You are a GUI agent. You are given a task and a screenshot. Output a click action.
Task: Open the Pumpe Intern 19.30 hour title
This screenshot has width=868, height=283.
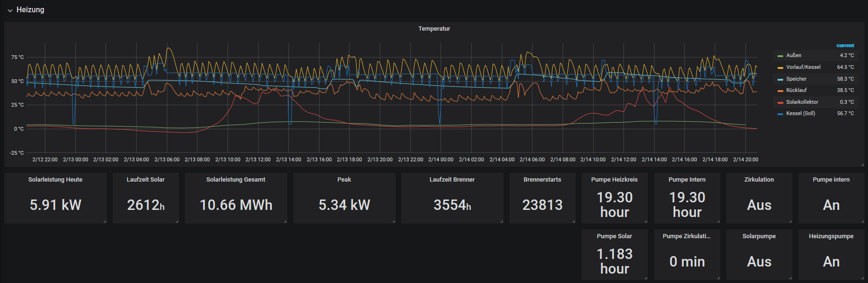pos(687,180)
